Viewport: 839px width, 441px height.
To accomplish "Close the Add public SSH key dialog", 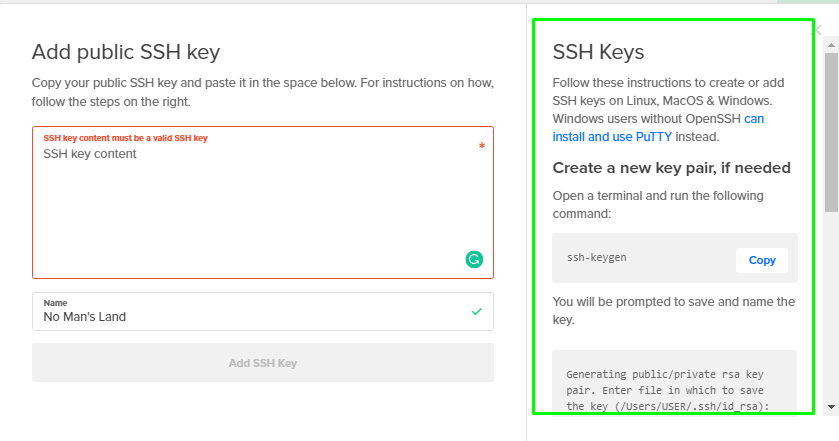I will (818, 30).
